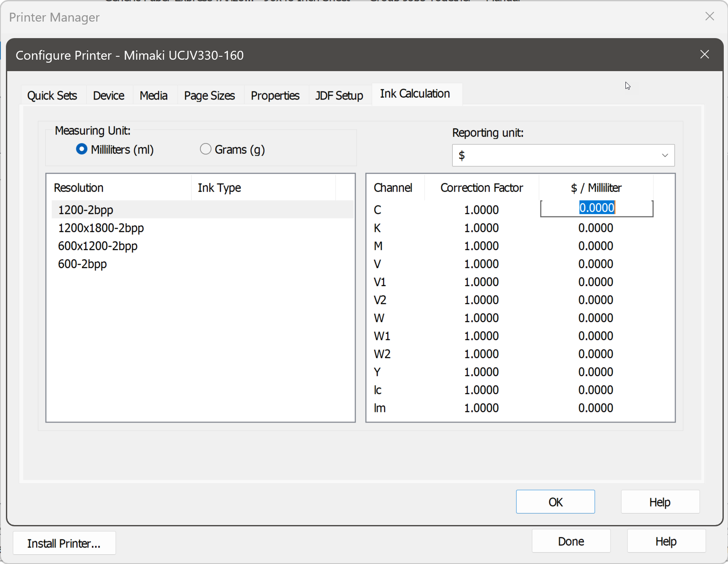
Task: Click V1 channel correction factor value
Action: pyautogui.click(x=481, y=282)
